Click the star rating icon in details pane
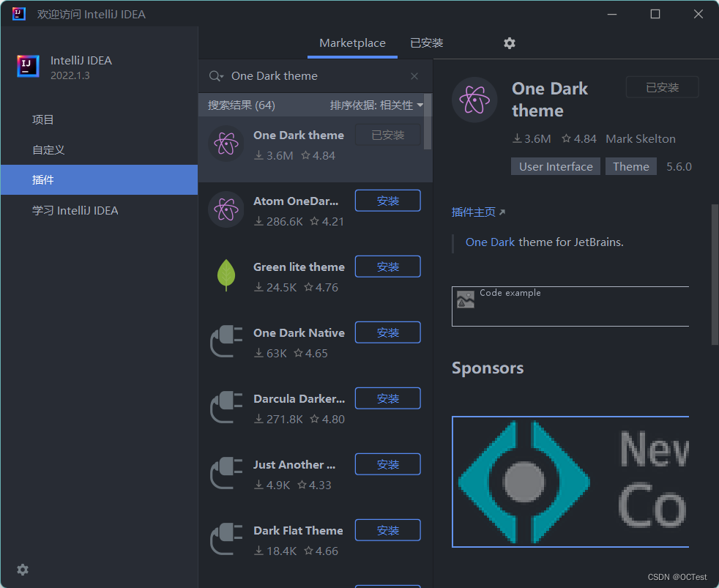The image size is (719, 588). coord(566,138)
